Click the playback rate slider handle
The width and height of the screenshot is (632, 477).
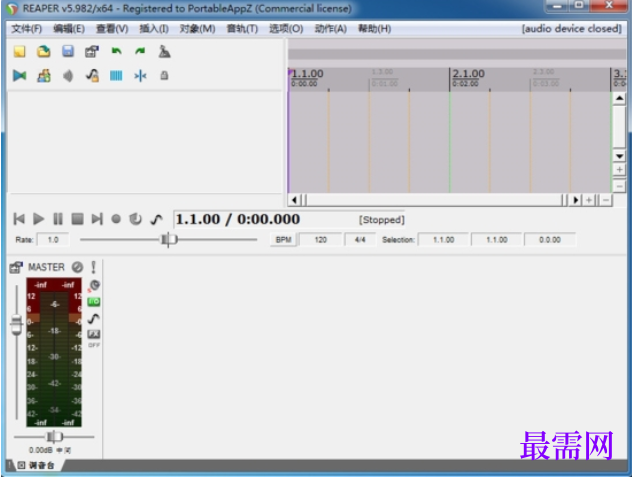(x=169, y=240)
